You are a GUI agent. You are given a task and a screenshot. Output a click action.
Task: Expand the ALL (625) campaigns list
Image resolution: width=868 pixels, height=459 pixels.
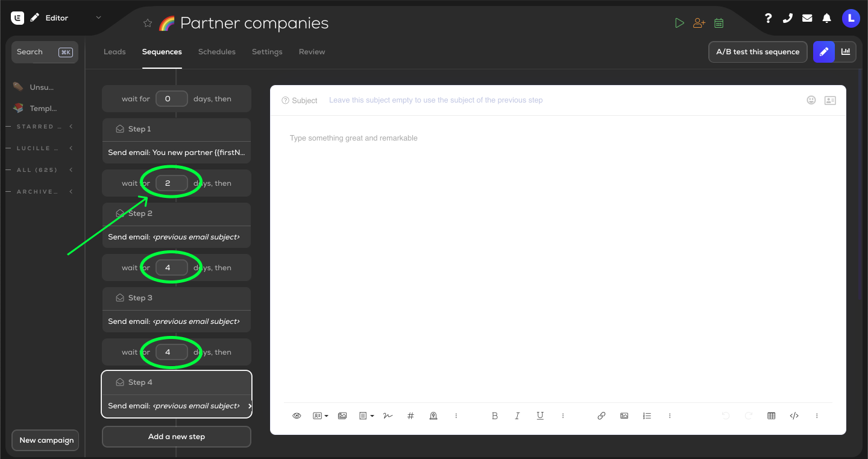71,169
